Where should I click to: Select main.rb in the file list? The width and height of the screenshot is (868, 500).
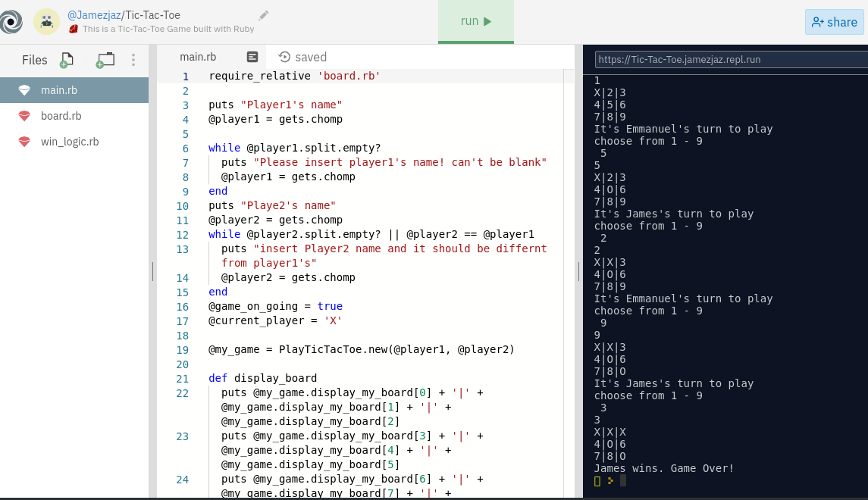(x=74, y=90)
